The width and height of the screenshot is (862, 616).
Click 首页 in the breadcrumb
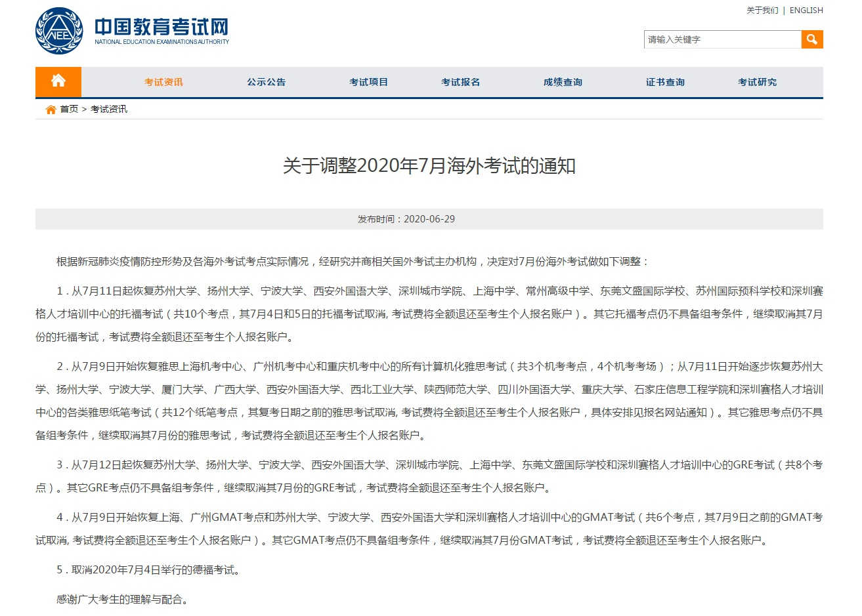[69, 109]
